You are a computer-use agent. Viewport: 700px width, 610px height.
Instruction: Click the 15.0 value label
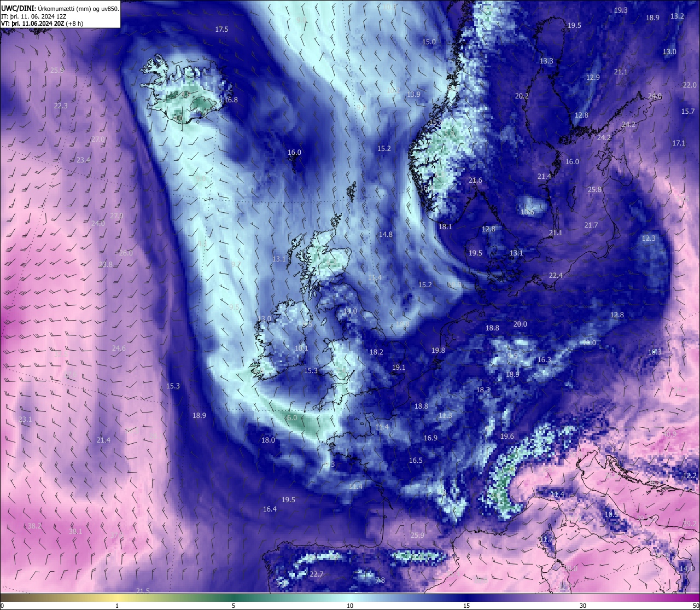click(429, 42)
